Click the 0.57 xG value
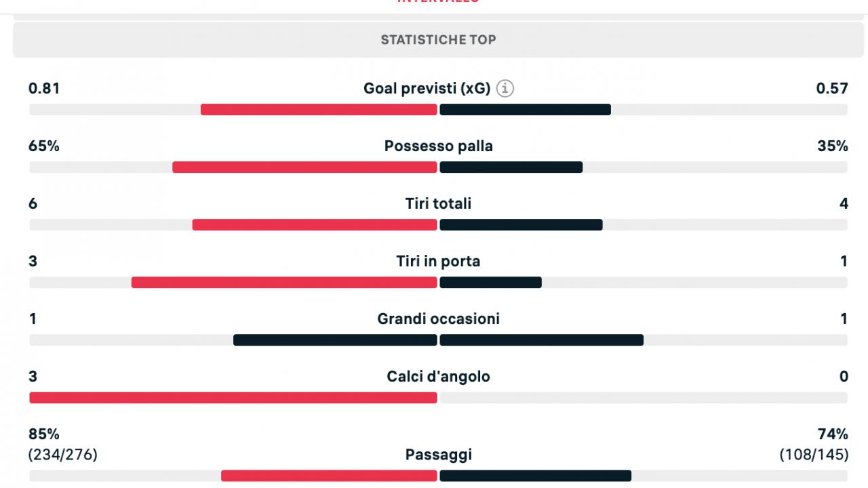Screen dimensions: 868x488 pyautogui.click(x=833, y=88)
